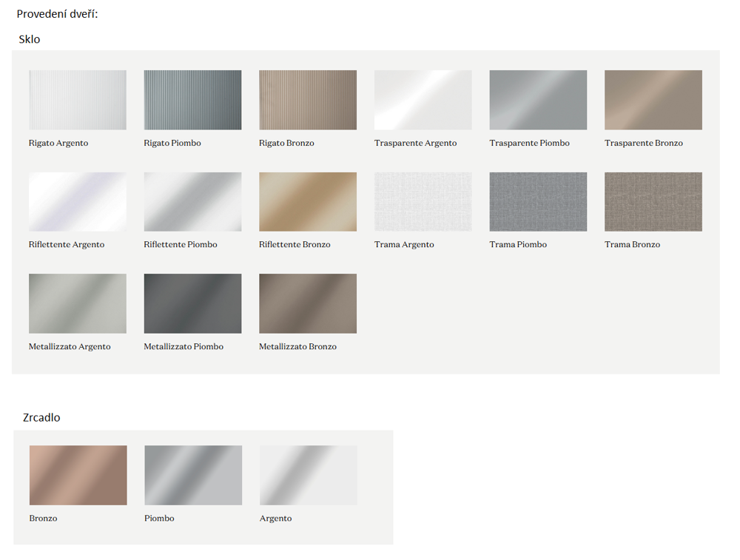Pick the Trama Bronzo textured swatch
The image size is (740, 560).
tap(653, 202)
